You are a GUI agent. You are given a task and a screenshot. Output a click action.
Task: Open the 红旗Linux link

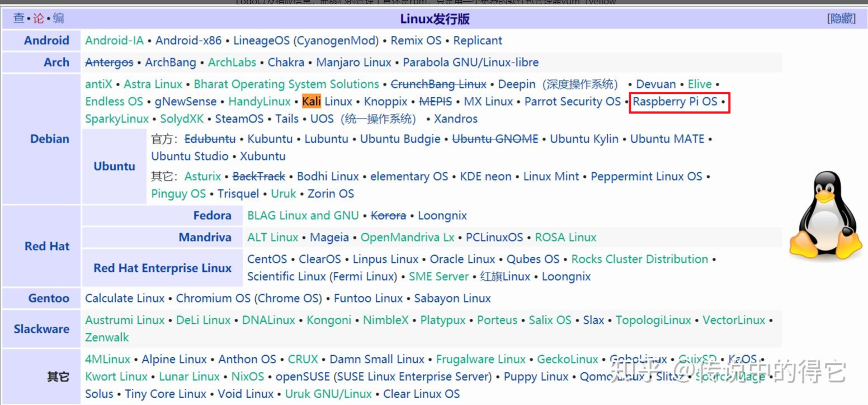[x=505, y=276]
